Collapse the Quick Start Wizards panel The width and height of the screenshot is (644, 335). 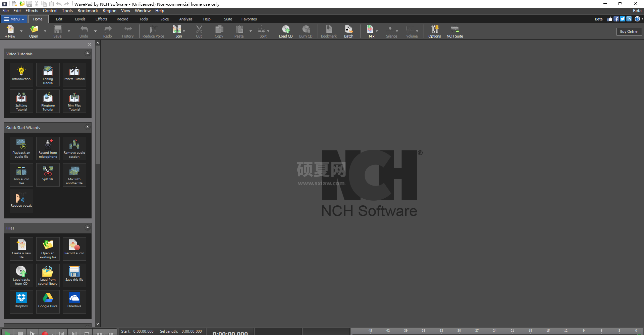click(88, 127)
